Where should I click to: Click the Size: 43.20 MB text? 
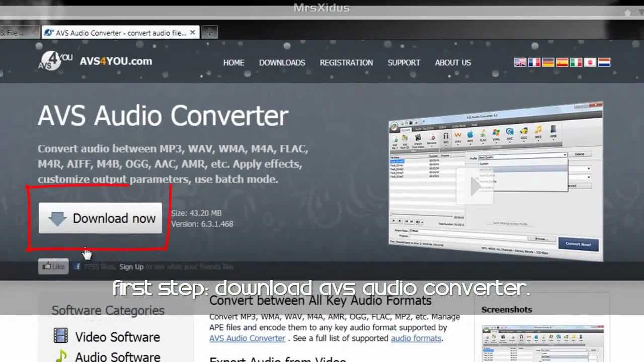pyautogui.click(x=196, y=213)
